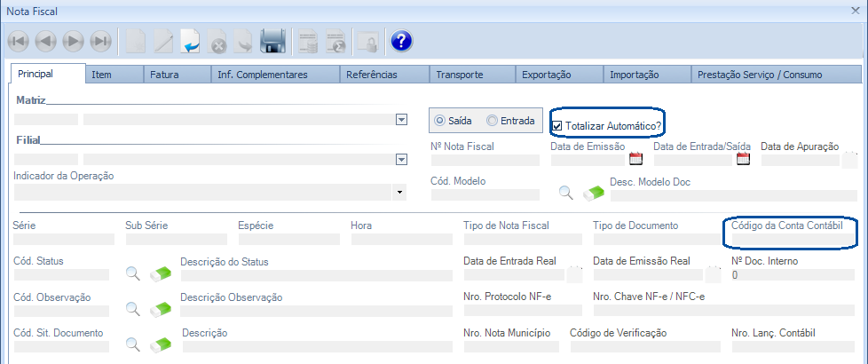The width and height of the screenshot is (868, 364).
Task: Clear Cód. Observação with the eraser
Action: click(x=161, y=309)
